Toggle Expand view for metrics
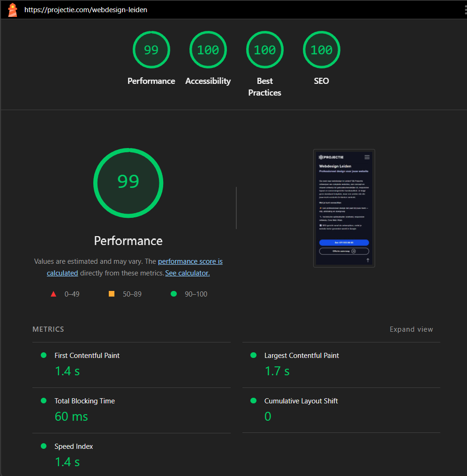Image resolution: width=467 pixels, height=476 pixels. click(x=411, y=329)
